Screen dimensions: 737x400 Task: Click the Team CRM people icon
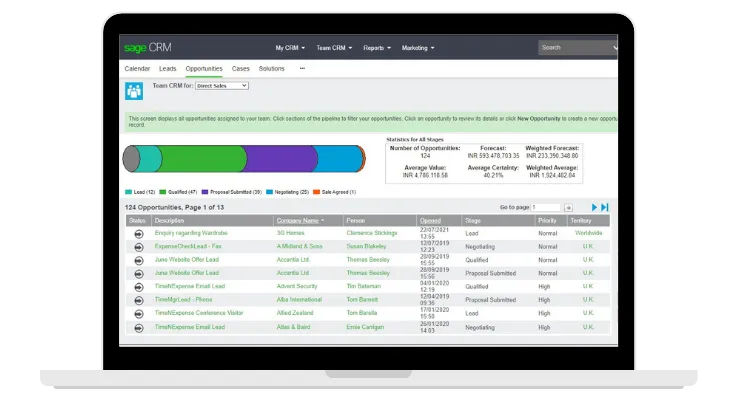134,91
